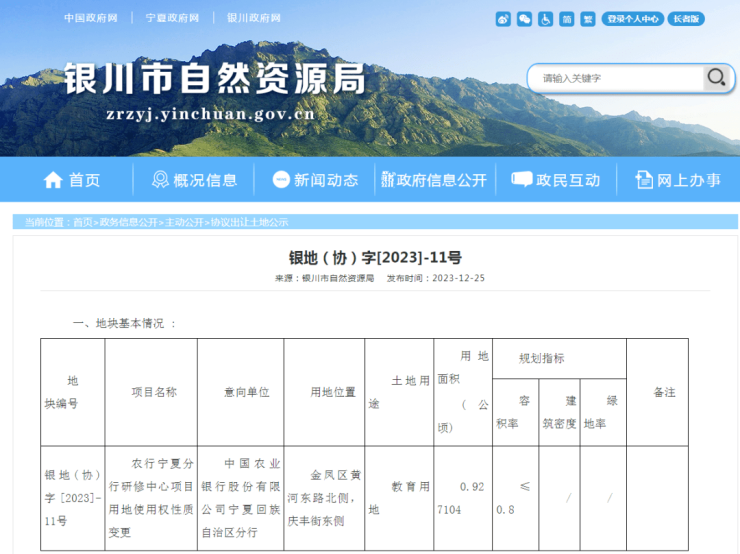Click the home icon beside 首页
This screenshot has height=554, width=740.
pyautogui.click(x=53, y=180)
